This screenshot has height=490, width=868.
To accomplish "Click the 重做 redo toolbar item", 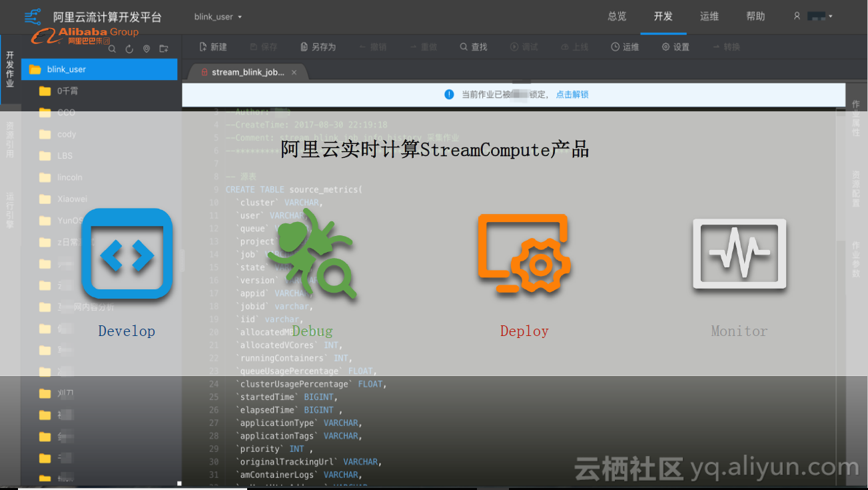I will (x=423, y=47).
